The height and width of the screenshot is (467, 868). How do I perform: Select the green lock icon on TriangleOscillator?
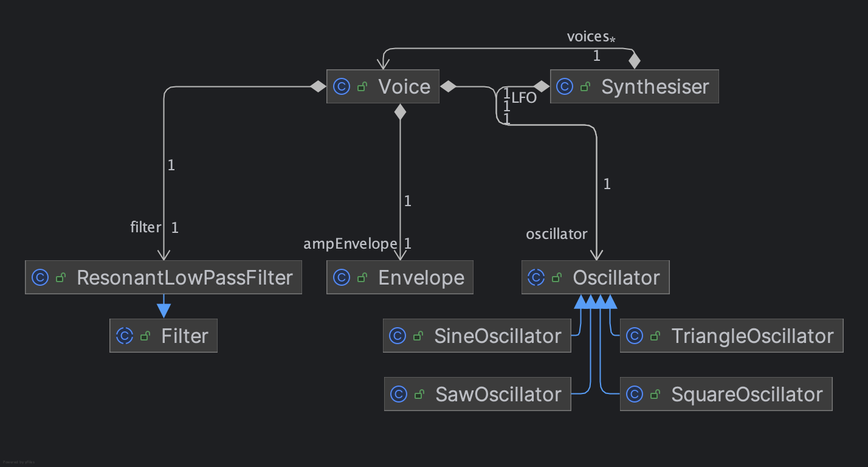(x=655, y=336)
